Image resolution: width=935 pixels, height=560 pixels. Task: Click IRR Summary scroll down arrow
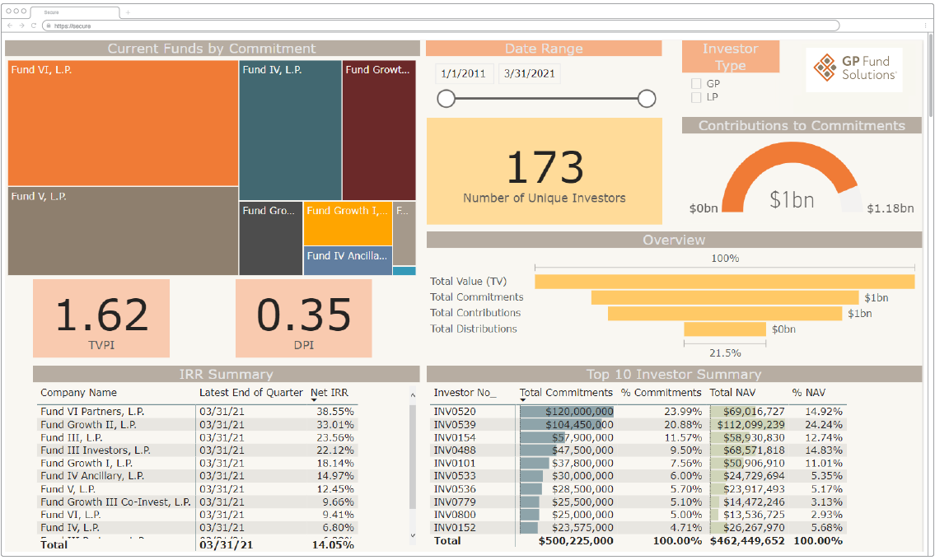click(413, 535)
